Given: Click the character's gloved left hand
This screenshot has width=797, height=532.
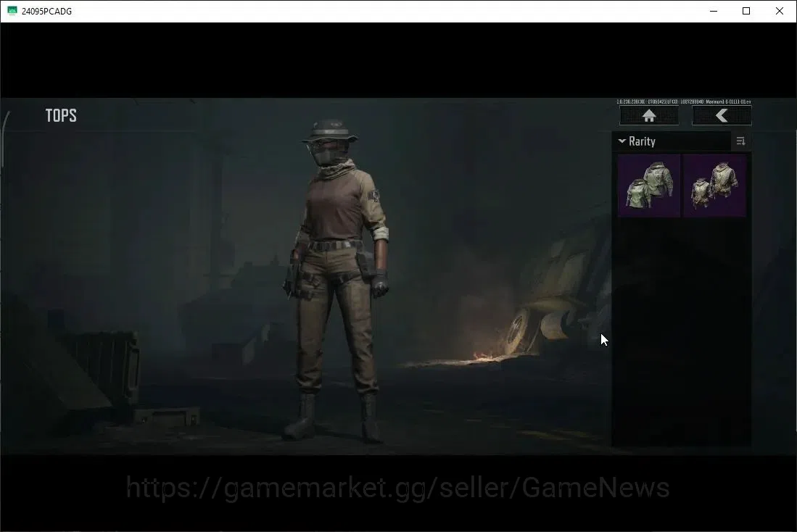Looking at the screenshot, I should click(x=379, y=283).
